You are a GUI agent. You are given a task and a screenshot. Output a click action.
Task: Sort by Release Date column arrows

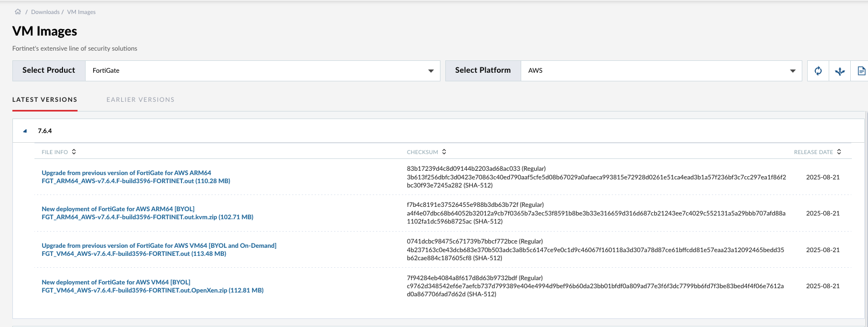[839, 152]
